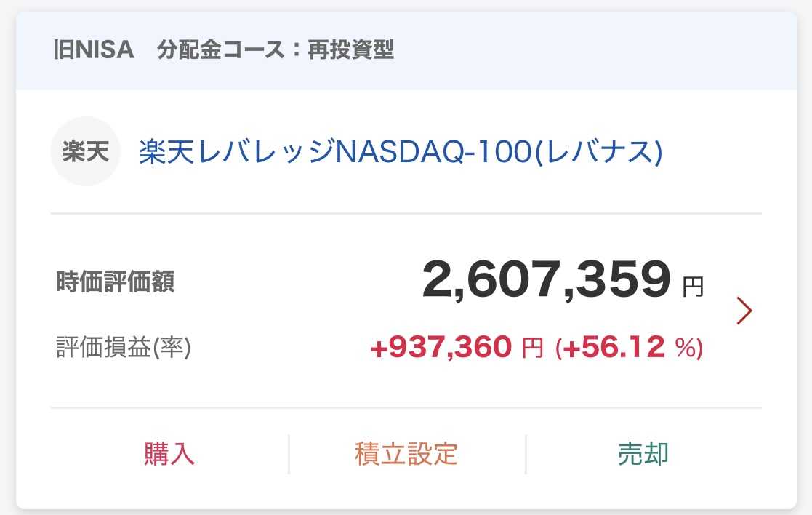Viewport: 812px width, 515px height.
Task: Click the divider between 積立設定 and 売却
Action: [x=526, y=454]
